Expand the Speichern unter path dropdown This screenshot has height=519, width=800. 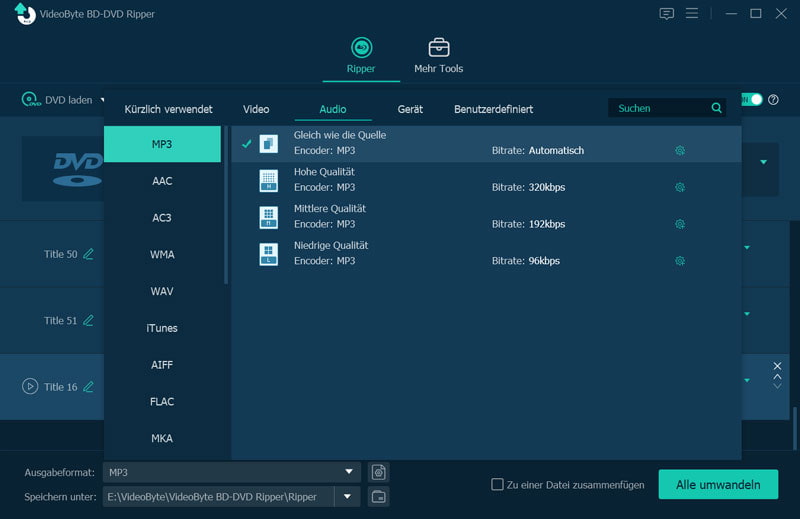coord(348,496)
